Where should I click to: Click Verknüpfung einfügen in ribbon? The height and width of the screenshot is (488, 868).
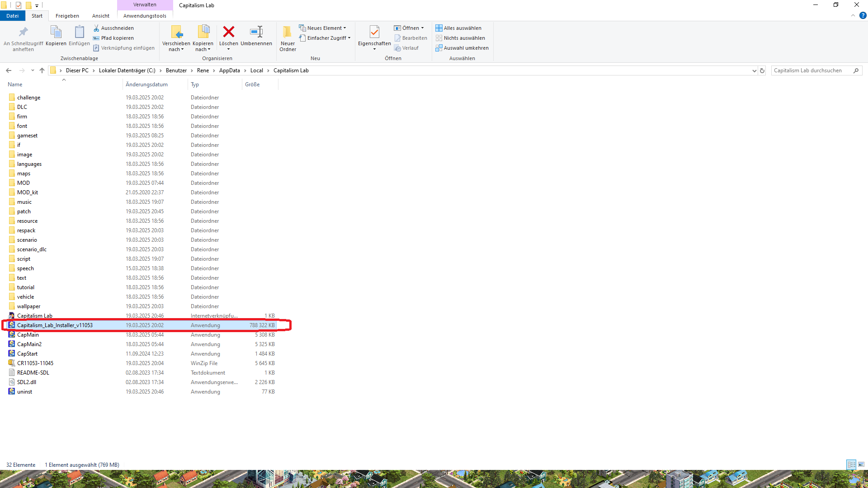[124, 48]
